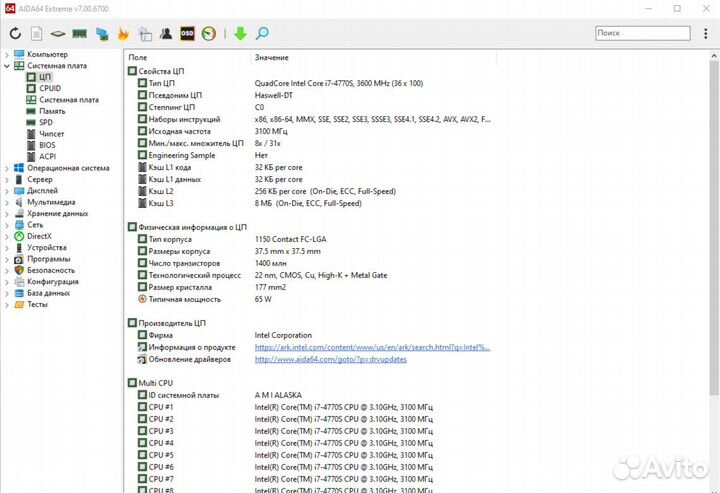720x493 pixels.
Task: Open the gauge benchmark toolbar icon
Action: (x=208, y=34)
